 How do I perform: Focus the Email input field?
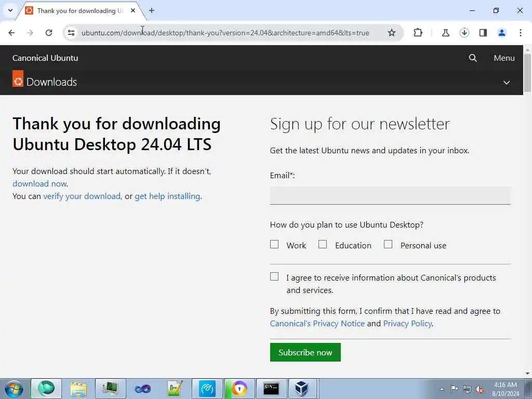click(390, 195)
